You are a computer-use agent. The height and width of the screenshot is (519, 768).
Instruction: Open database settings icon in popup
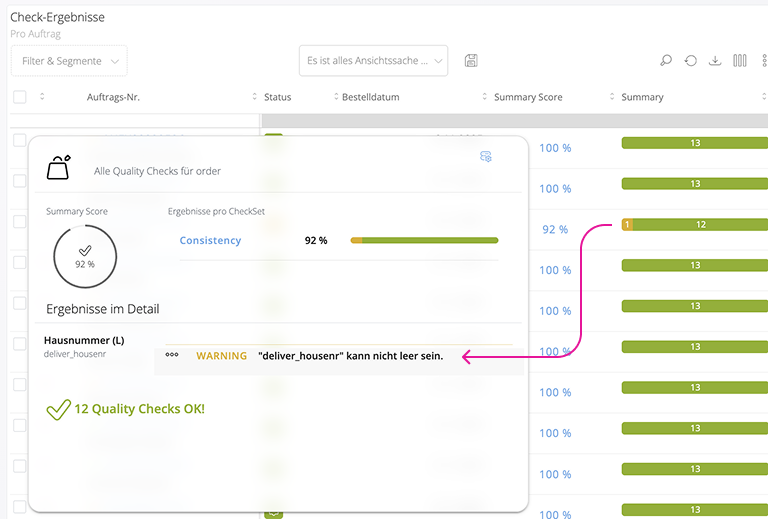[486, 157]
